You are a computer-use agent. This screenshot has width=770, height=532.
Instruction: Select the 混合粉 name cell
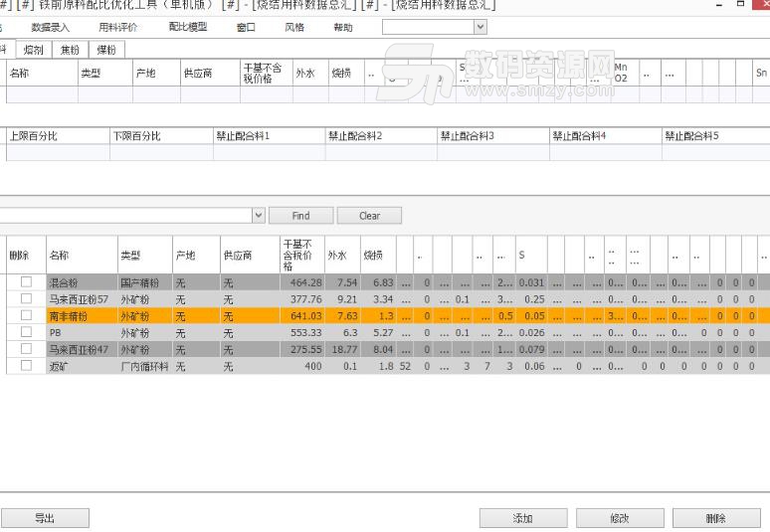point(82,282)
